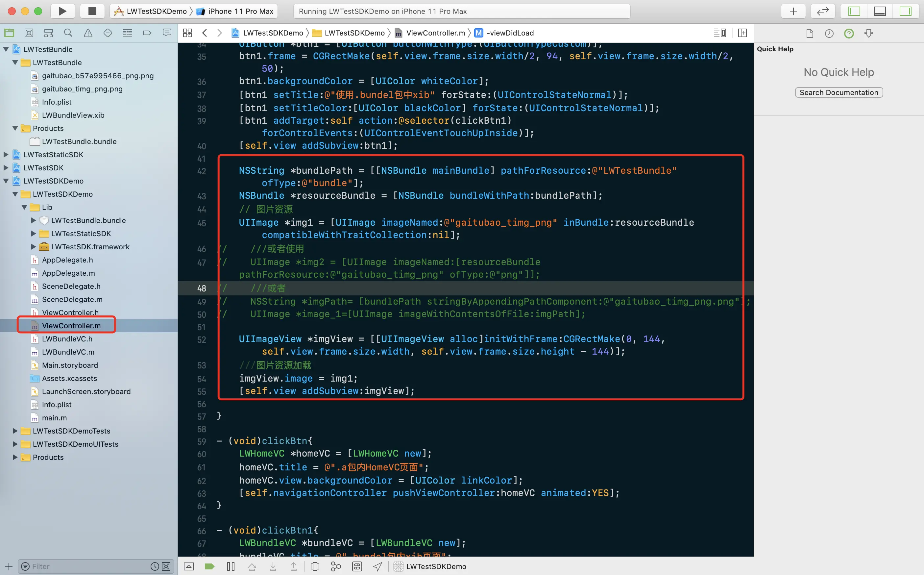Show the Breakpoint navigator

(x=147, y=33)
